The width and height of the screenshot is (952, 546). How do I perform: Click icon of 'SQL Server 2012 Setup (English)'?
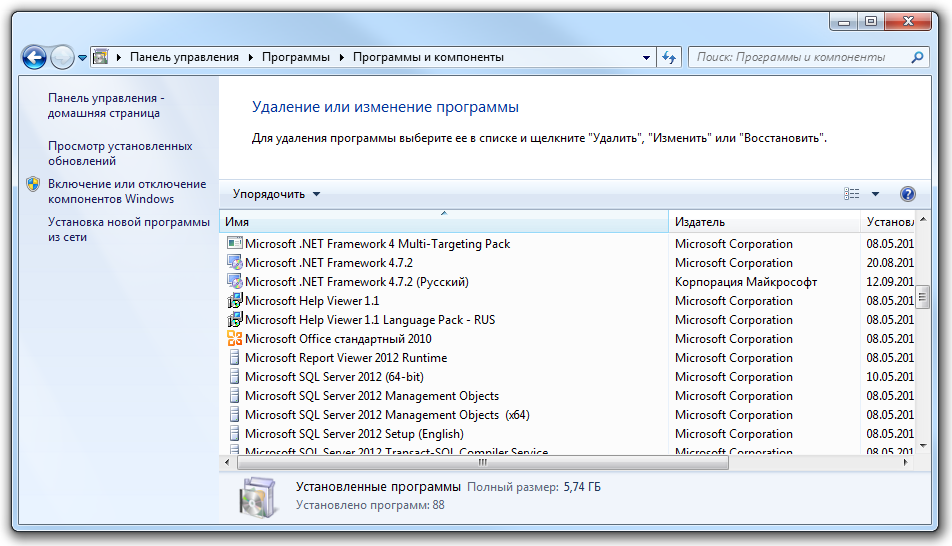coord(234,434)
